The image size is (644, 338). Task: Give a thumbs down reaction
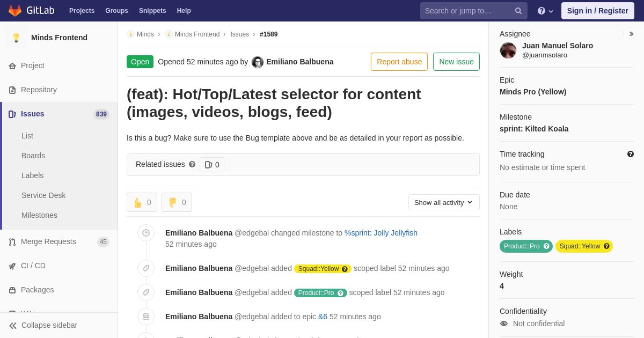(x=177, y=202)
